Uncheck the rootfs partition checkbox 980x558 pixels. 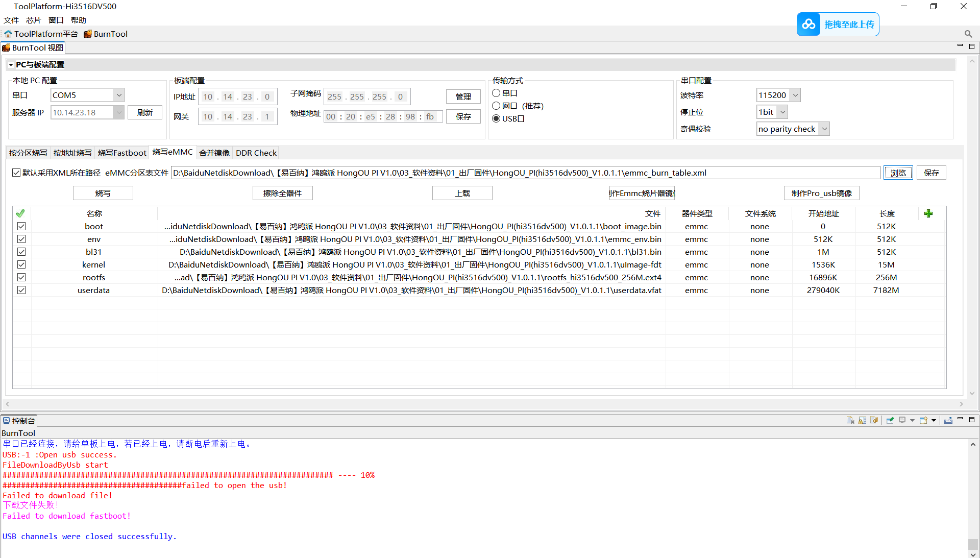pos(21,277)
